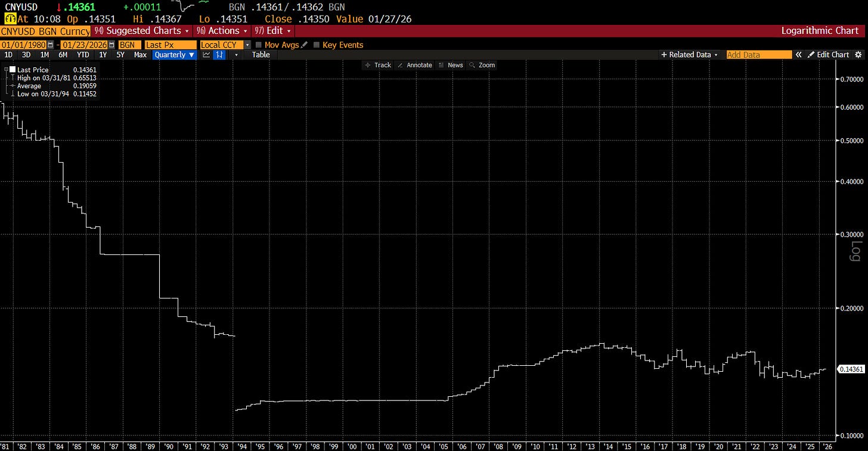Open the Suggested Charts dropdown
This screenshot has height=451, width=868.
click(x=142, y=30)
